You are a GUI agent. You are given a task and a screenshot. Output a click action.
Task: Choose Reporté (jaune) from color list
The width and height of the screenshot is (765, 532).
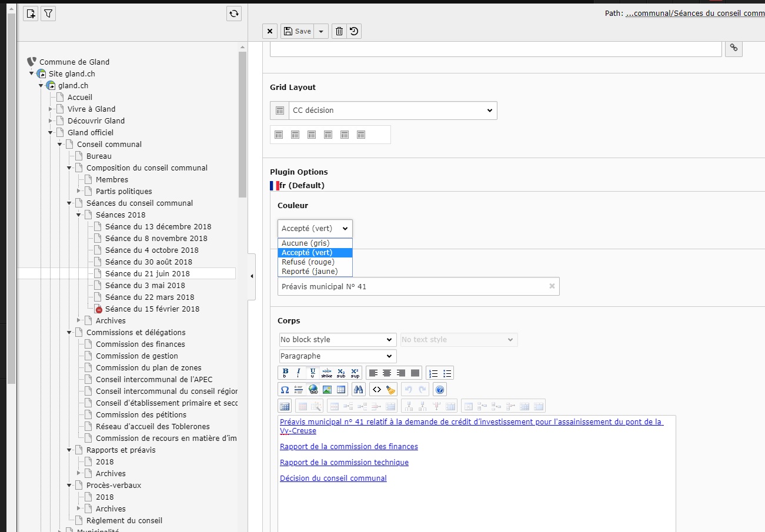(x=309, y=272)
